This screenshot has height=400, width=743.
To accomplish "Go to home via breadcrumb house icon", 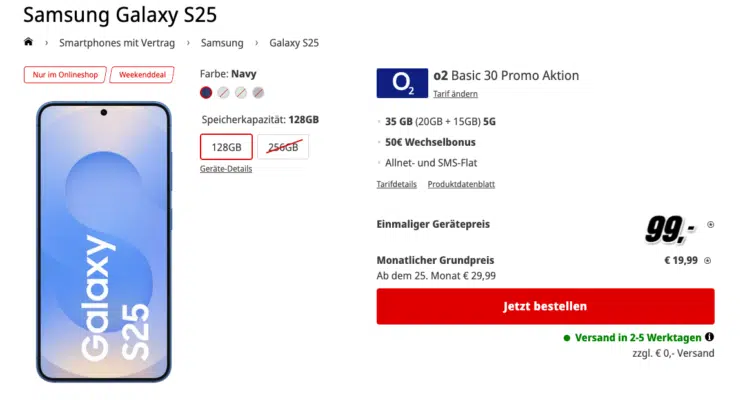I will 28,42.
